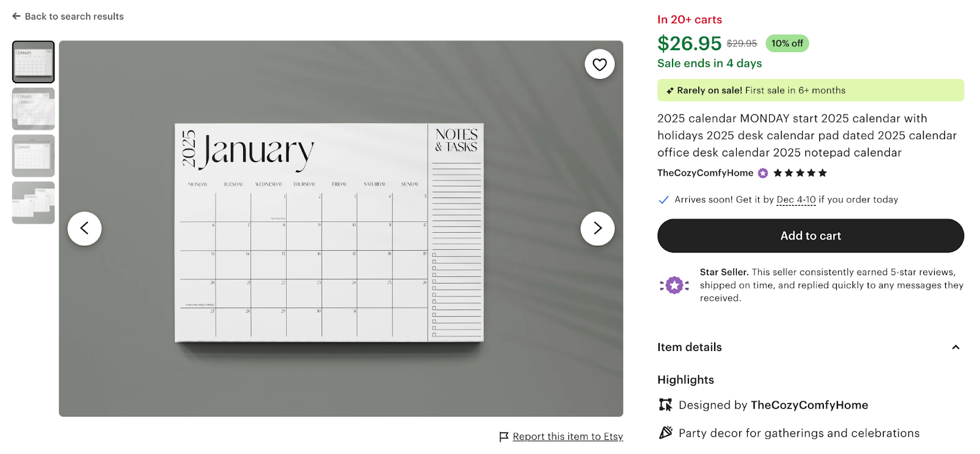This screenshot has height=454, width=980.
Task: Open the next product image with the right arrow
Action: point(598,228)
